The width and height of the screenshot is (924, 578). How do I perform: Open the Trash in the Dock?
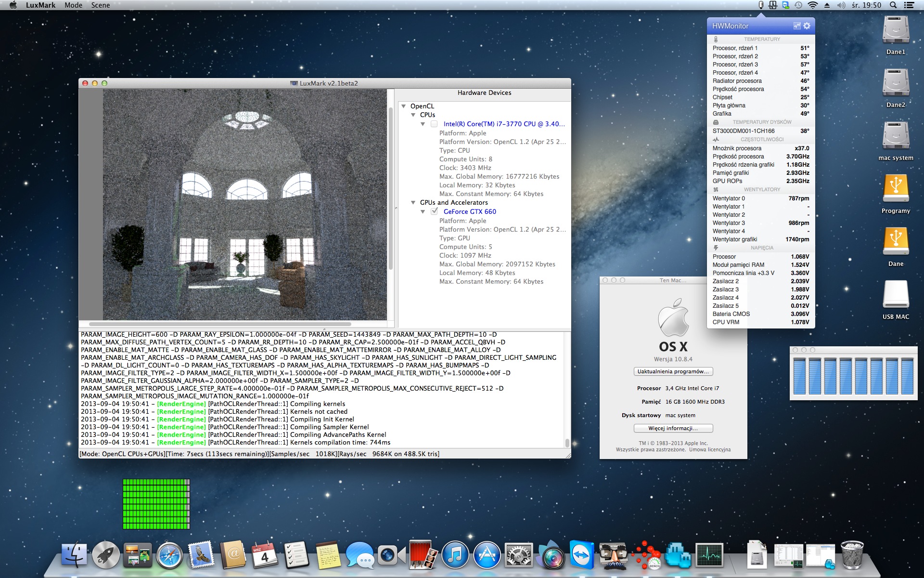pyautogui.click(x=852, y=555)
